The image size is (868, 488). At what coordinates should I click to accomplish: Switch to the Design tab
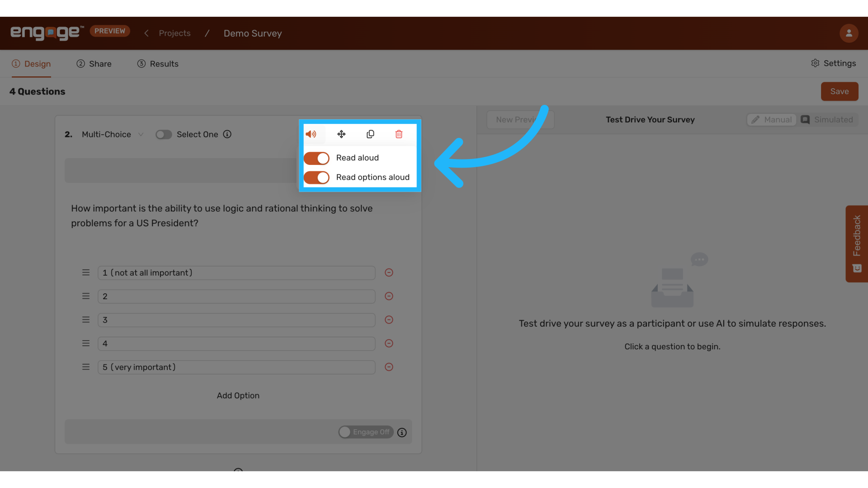(31, 64)
